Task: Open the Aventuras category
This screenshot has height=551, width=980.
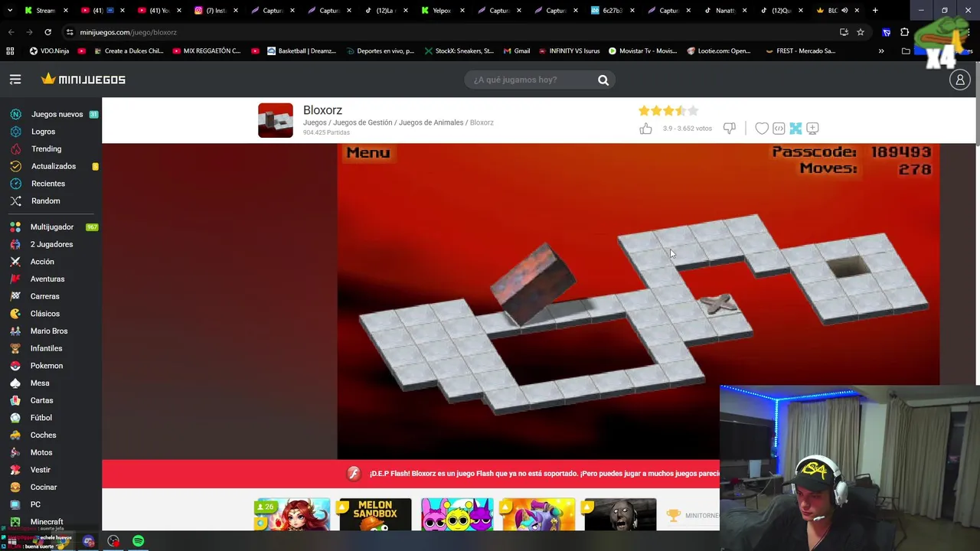Action: tap(47, 279)
